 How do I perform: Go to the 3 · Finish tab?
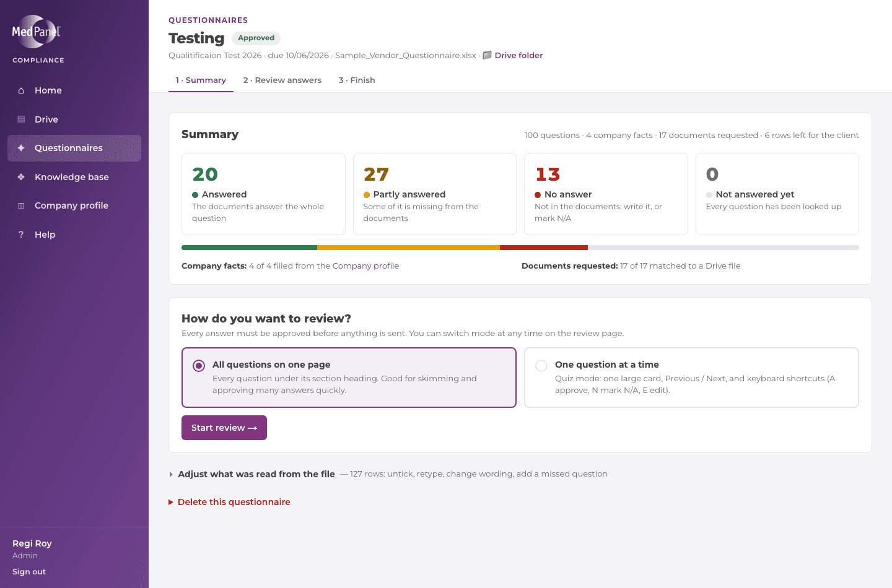point(357,80)
